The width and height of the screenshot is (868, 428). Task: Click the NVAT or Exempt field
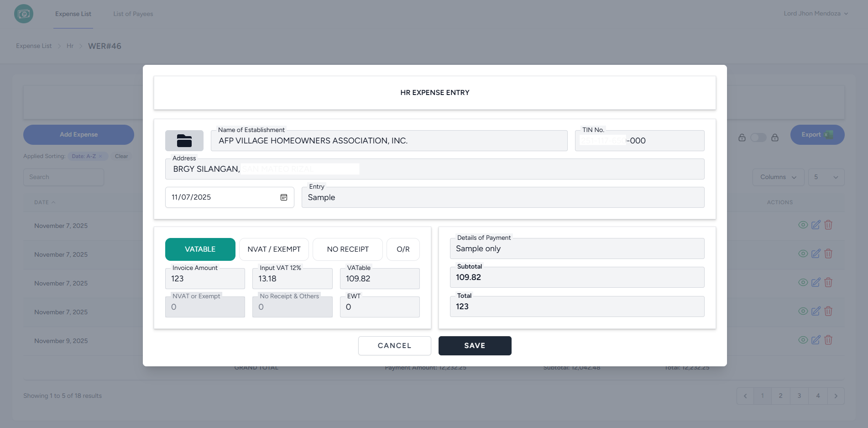205,307
